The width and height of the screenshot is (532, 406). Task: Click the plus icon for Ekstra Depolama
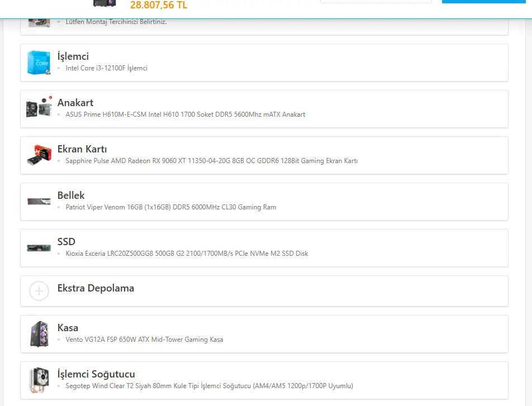39,291
